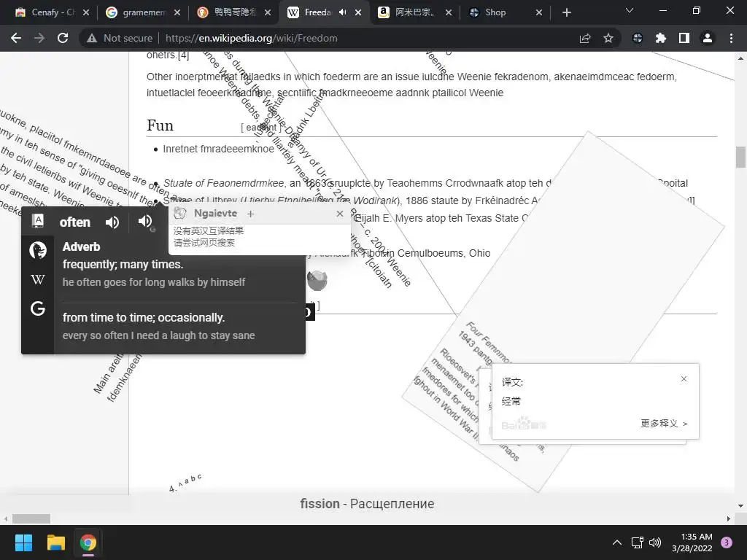Image resolution: width=747 pixels, height=560 pixels.
Task: Click the Not secure warning icon
Action: coord(92,38)
